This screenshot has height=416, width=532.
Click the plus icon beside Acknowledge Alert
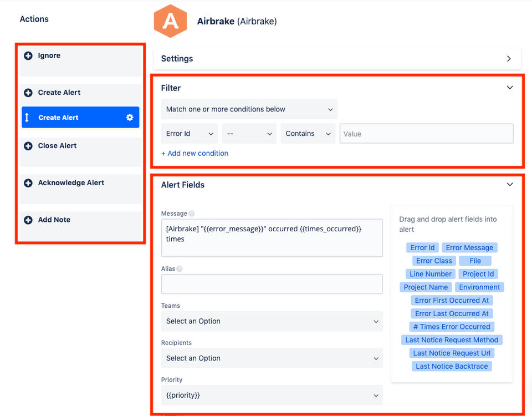[x=28, y=183]
